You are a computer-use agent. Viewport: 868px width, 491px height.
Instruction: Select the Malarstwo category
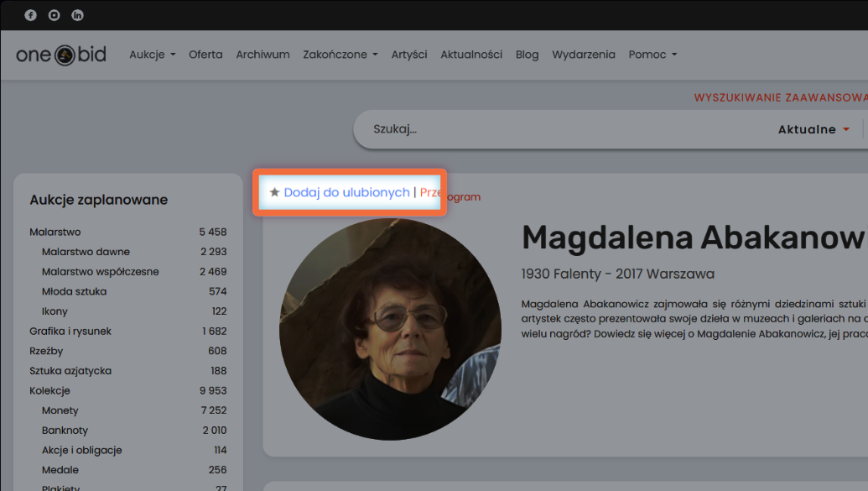pyautogui.click(x=55, y=232)
